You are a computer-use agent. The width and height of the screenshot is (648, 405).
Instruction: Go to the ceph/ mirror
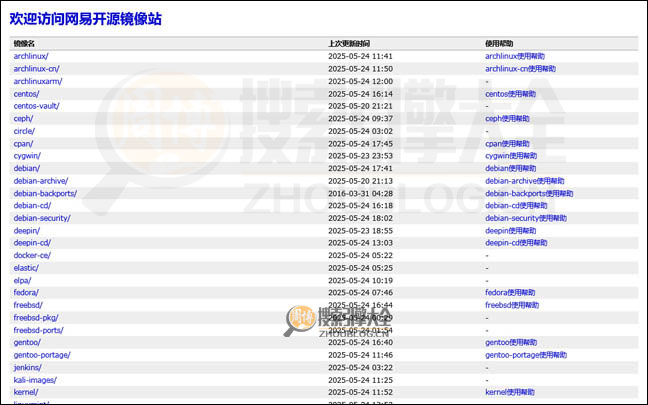[23, 119]
